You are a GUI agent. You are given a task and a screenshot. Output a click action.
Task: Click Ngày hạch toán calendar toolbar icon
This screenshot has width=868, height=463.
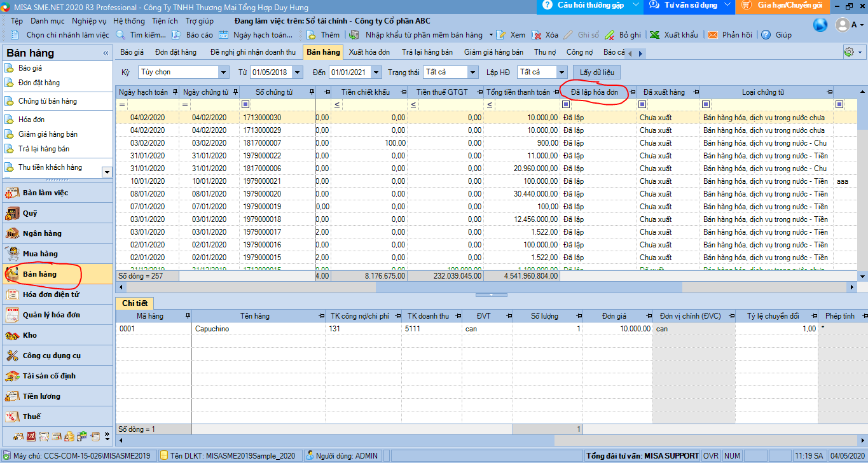(223, 35)
